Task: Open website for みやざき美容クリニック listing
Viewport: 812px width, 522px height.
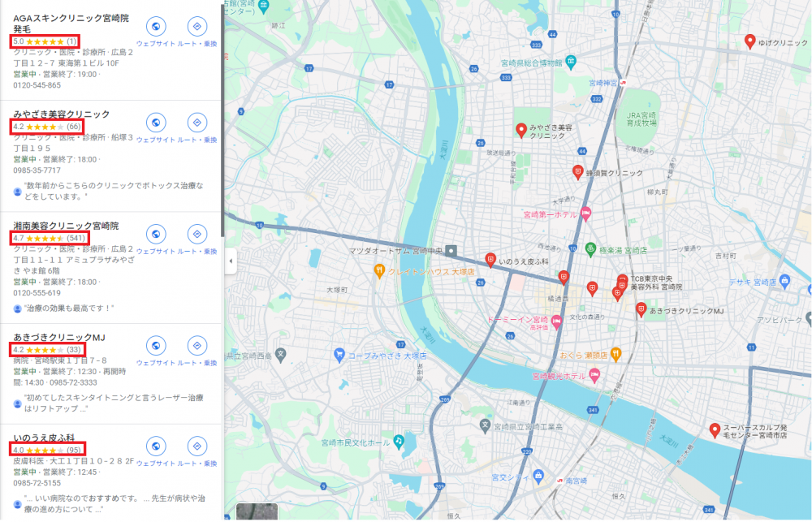Action: (156, 123)
